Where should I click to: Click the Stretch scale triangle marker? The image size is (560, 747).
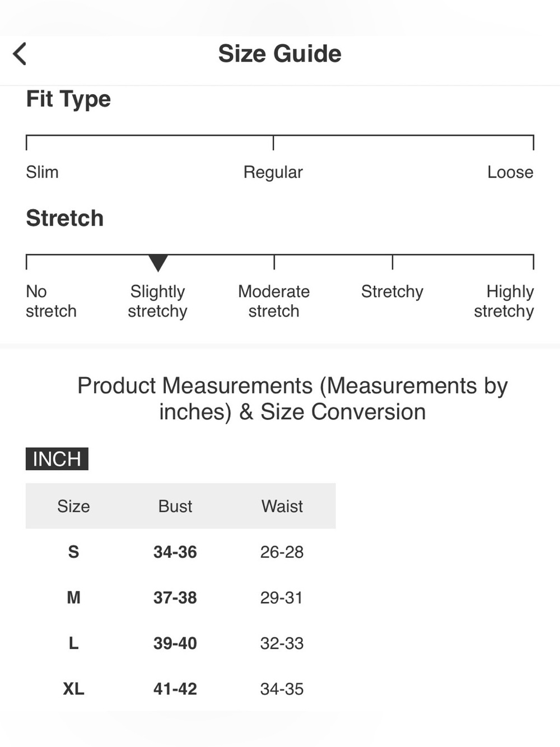158,263
